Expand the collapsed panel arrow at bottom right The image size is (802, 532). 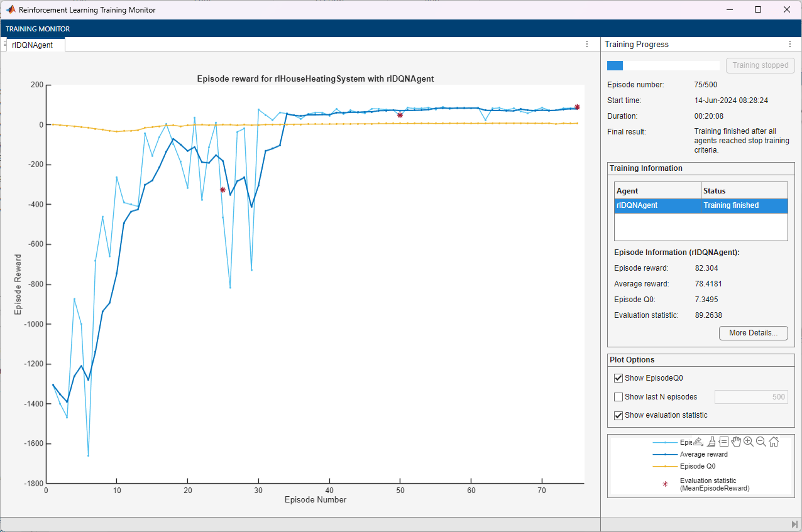pyautogui.click(x=794, y=524)
